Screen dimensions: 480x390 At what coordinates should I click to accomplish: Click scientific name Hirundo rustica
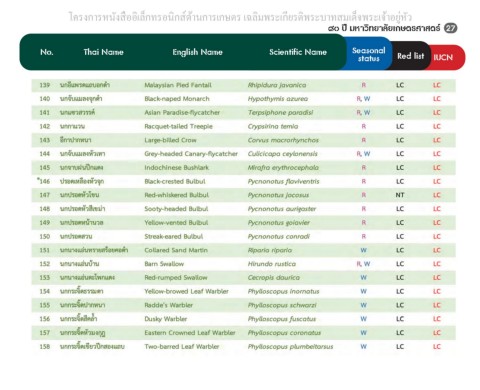coord(272,264)
